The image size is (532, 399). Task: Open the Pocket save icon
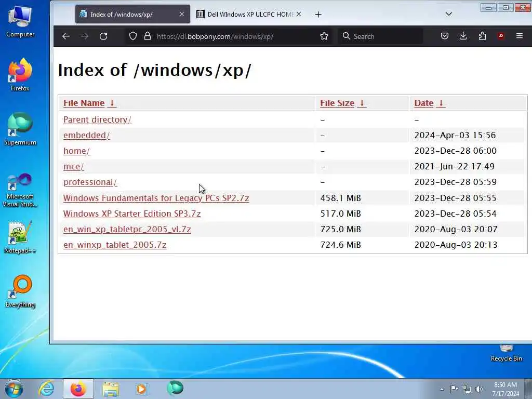click(x=445, y=36)
